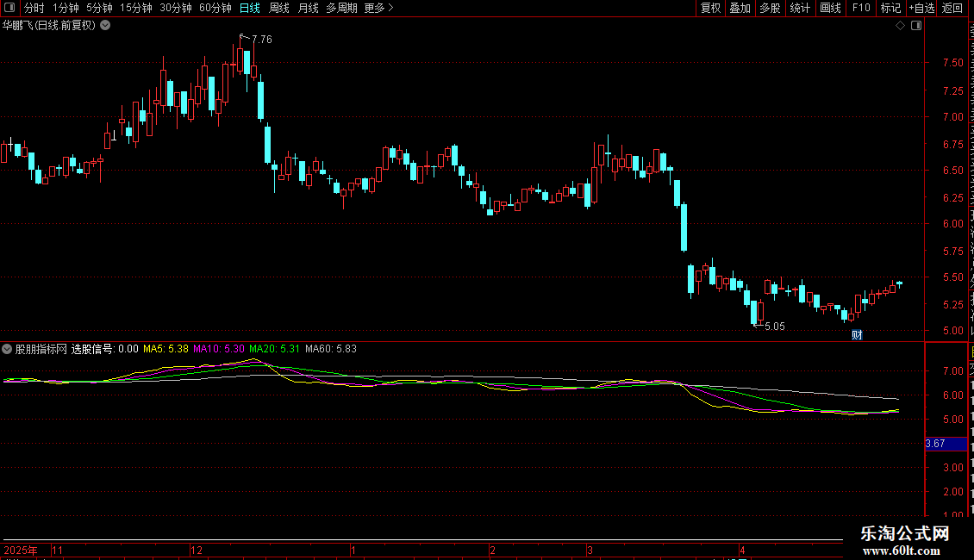Open the 画线 drawing tools
This screenshot has height=560, width=974.
(830, 8)
